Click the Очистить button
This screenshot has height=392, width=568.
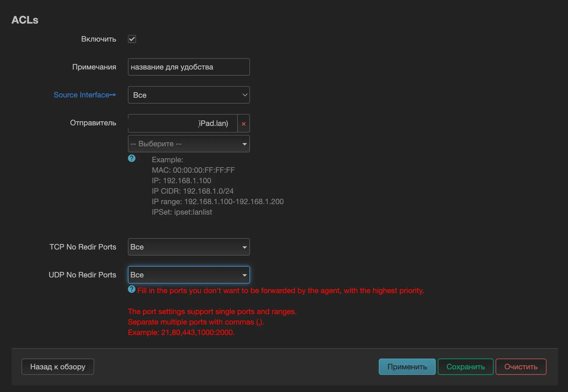[521, 367]
